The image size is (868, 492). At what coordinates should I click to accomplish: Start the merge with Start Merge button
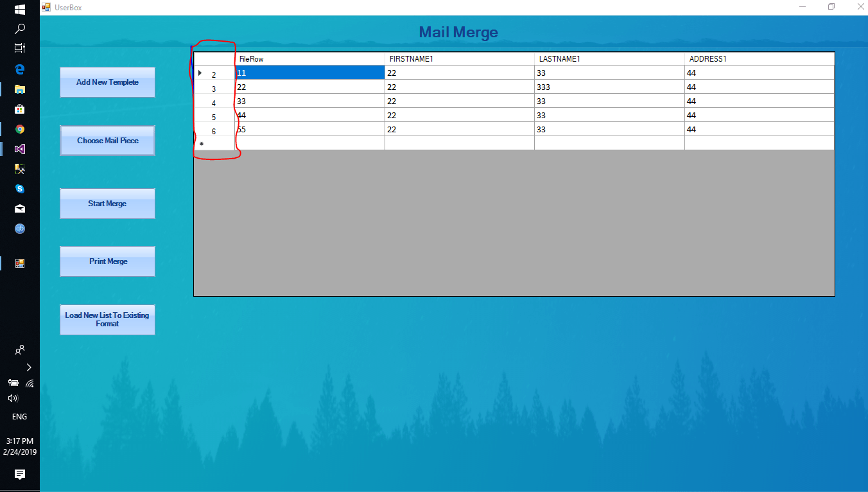point(107,204)
